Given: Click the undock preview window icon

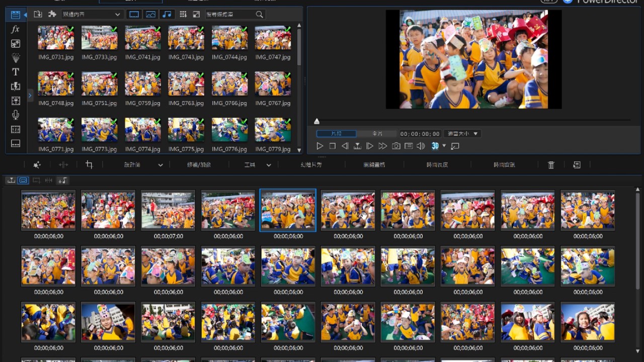Looking at the screenshot, I should pyautogui.click(x=455, y=146).
